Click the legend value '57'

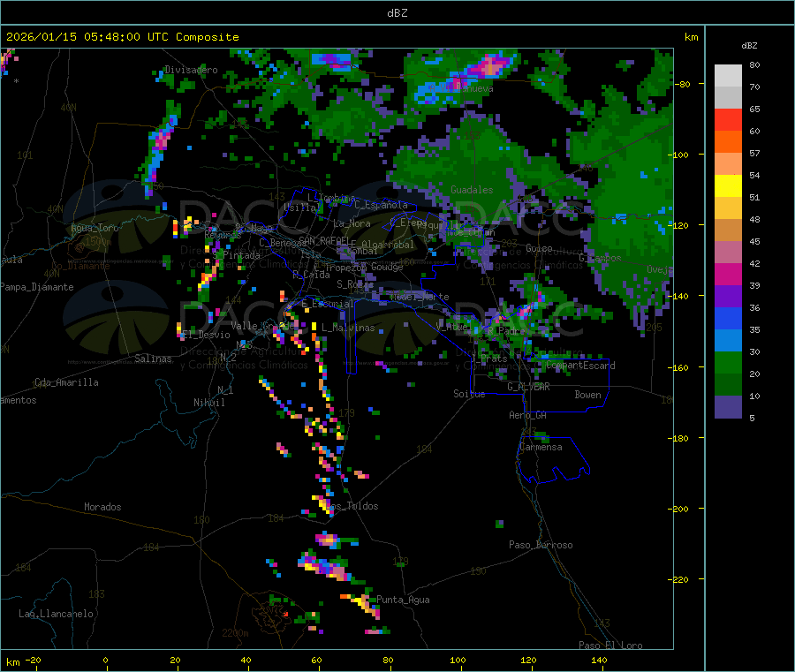754,153
